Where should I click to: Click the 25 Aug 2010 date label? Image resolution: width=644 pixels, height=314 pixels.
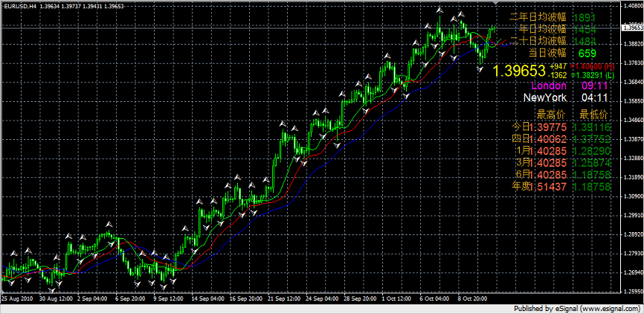click(17, 299)
